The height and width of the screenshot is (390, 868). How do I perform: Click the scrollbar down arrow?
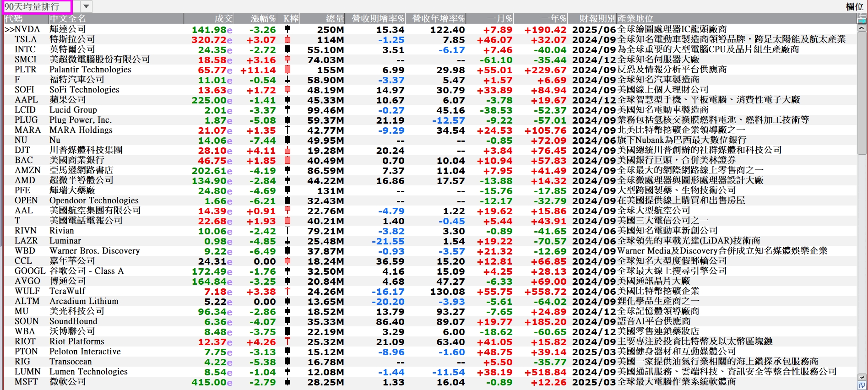[862, 378]
